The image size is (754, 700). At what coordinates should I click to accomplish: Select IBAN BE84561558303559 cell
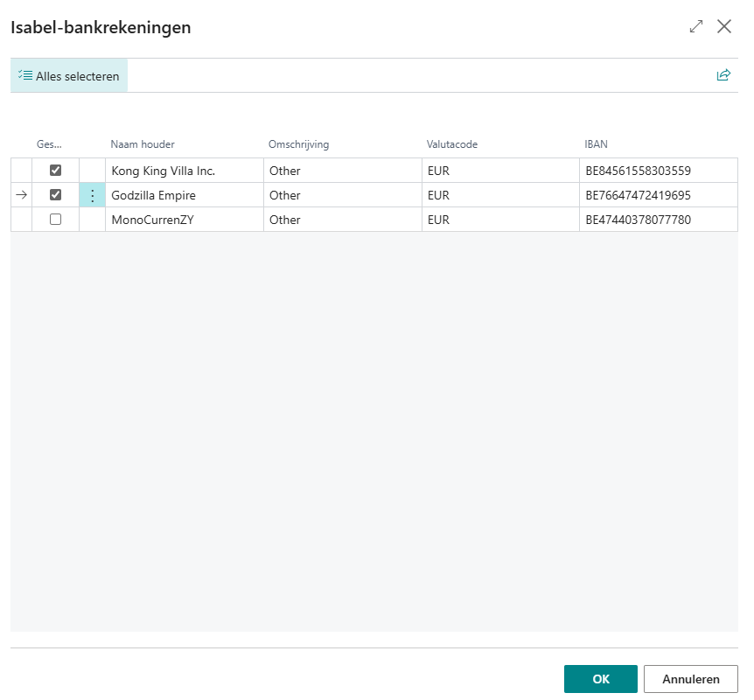click(x=639, y=171)
